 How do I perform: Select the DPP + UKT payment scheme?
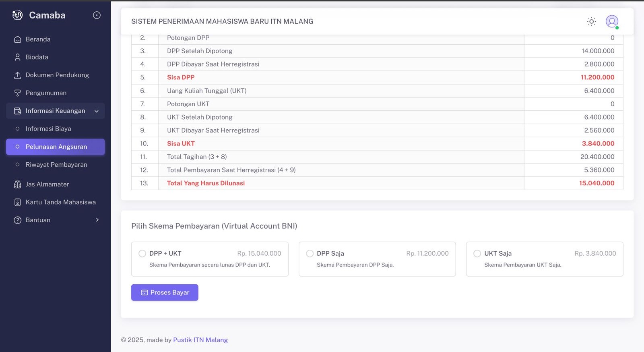point(210,259)
